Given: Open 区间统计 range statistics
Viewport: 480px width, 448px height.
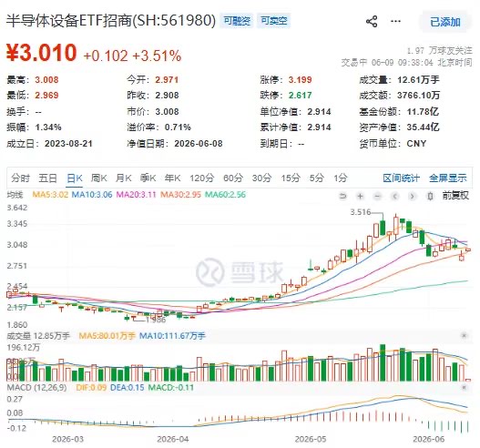Looking at the screenshot, I should click(x=401, y=178).
